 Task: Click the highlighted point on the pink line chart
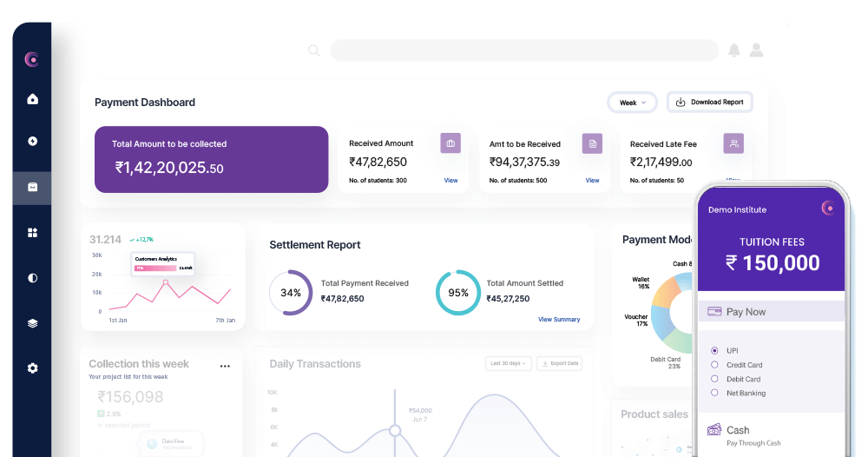166,282
